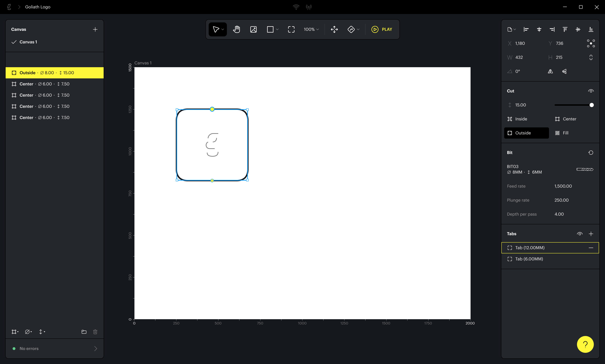The height and width of the screenshot is (364, 605).
Task: Click the cut depth slider handle
Action: (592, 105)
